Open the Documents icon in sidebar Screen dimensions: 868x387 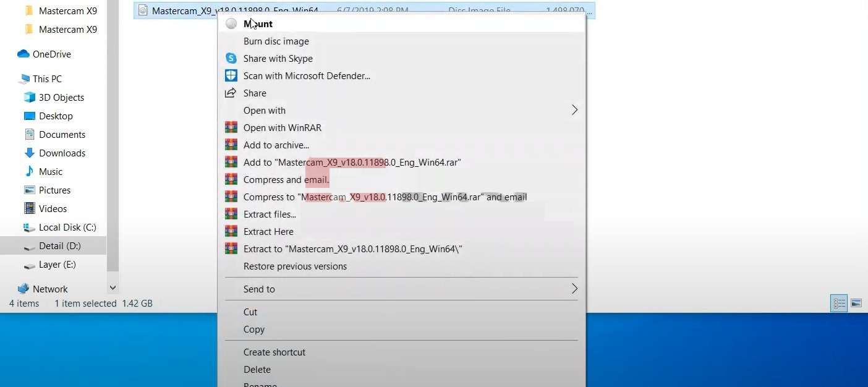point(30,135)
